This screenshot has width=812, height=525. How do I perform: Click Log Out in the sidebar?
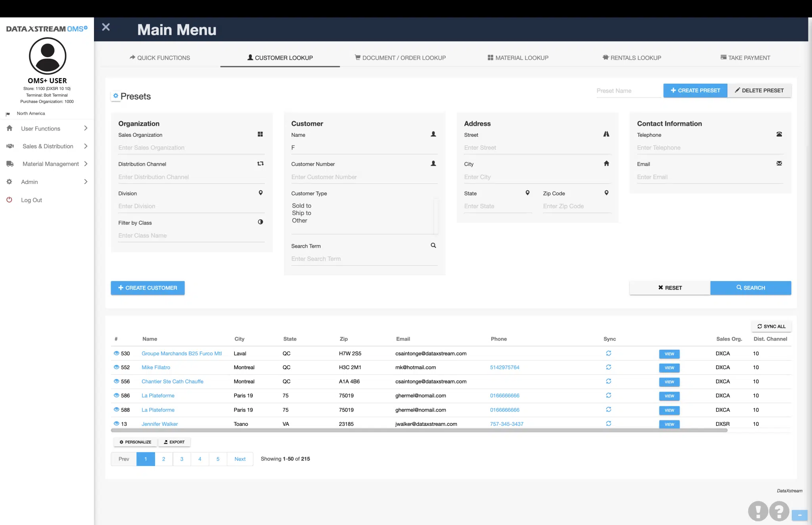click(x=31, y=200)
